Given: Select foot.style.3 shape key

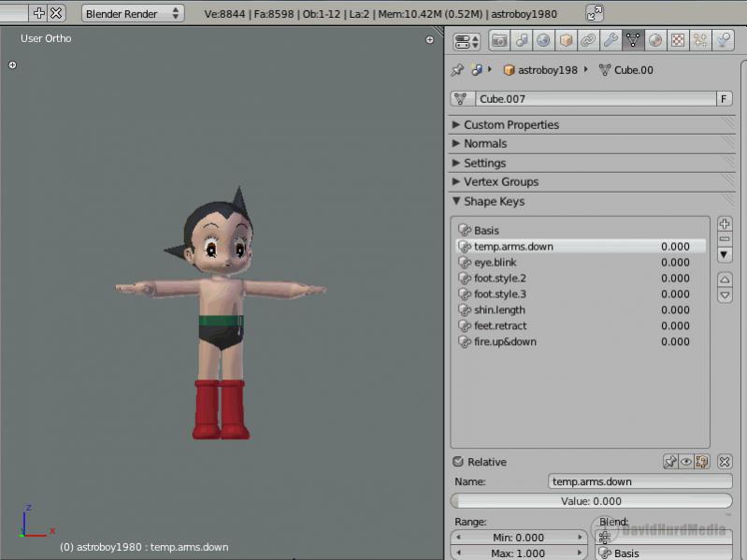Looking at the screenshot, I should [580, 294].
